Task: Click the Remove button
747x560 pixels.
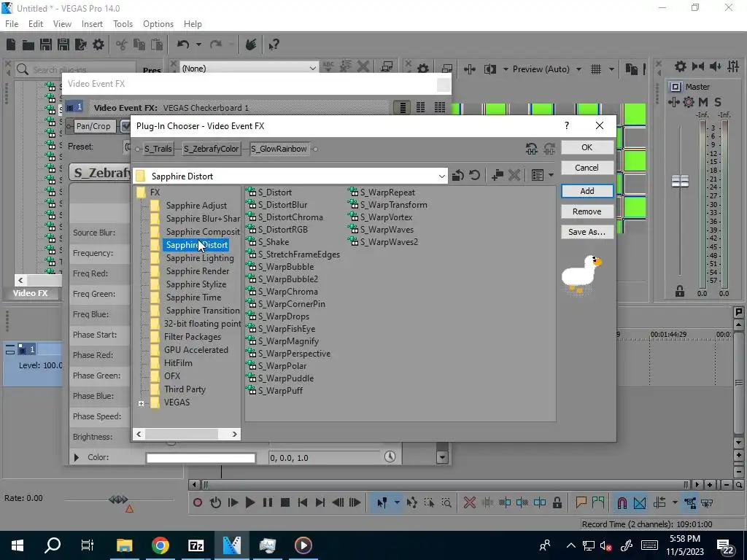Action: [587, 211]
